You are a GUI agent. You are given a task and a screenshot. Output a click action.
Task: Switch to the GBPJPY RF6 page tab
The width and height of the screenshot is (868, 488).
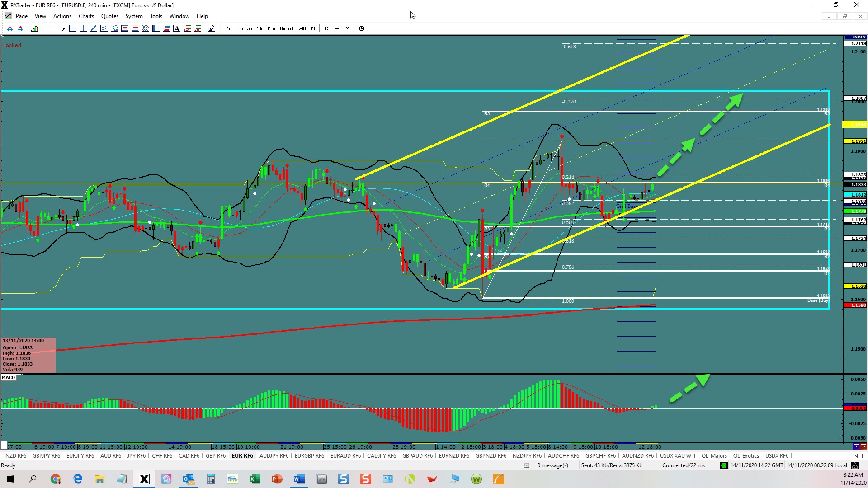click(x=46, y=456)
